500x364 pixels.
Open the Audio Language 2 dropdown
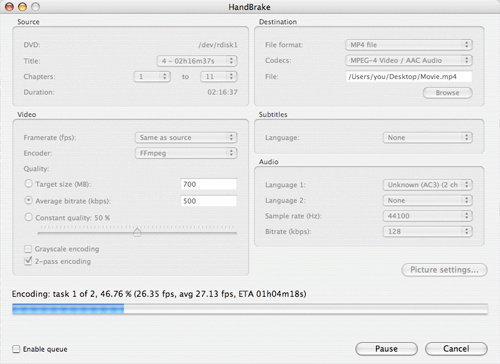[x=427, y=200]
